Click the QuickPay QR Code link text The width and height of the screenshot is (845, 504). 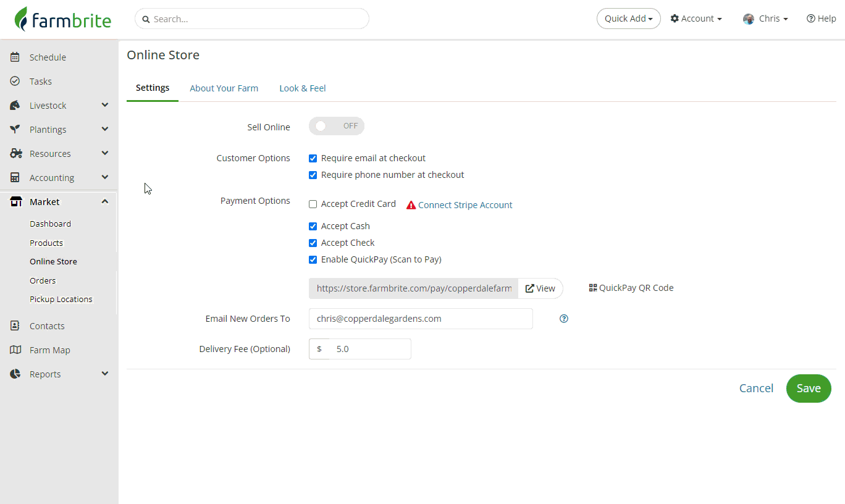[x=636, y=288]
